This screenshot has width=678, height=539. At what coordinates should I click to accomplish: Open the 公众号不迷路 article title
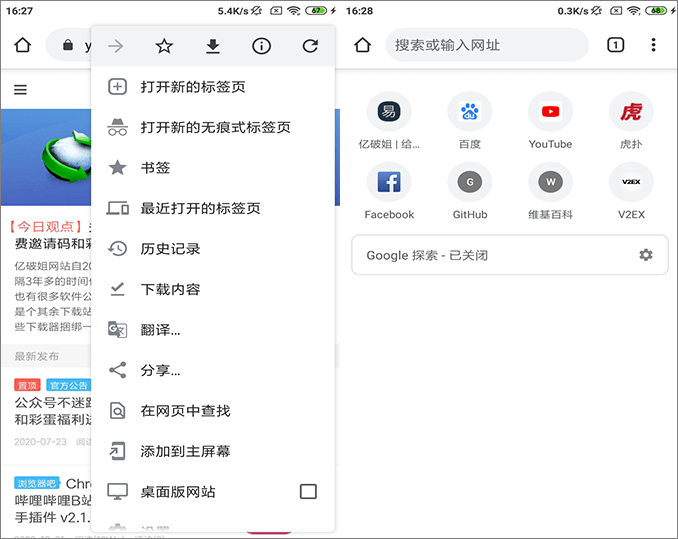tap(53, 411)
